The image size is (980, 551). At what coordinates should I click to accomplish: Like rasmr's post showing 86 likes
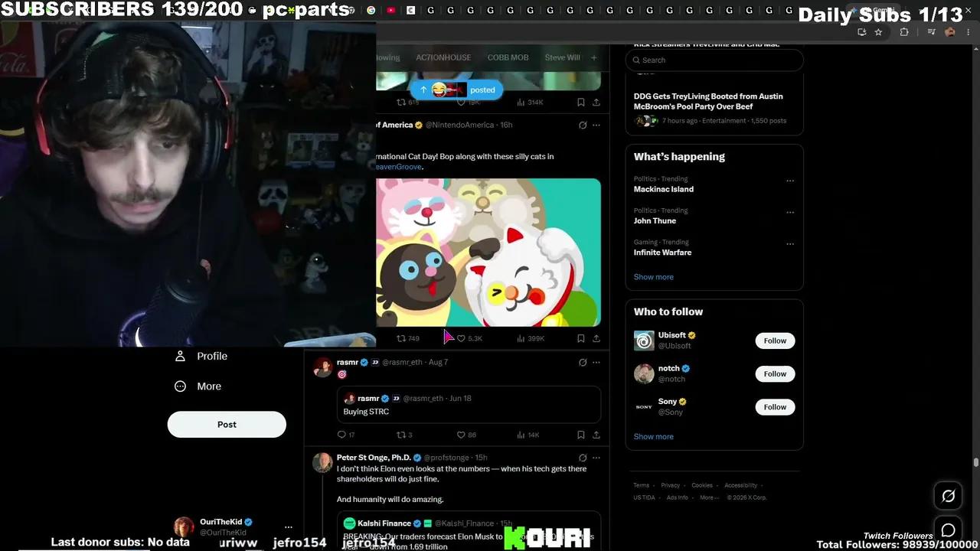point(466,435)
